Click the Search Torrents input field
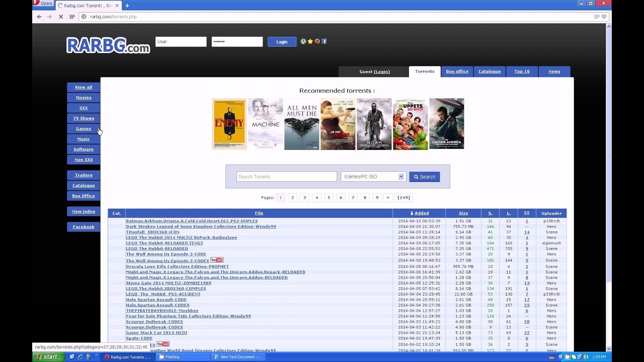 287,176
